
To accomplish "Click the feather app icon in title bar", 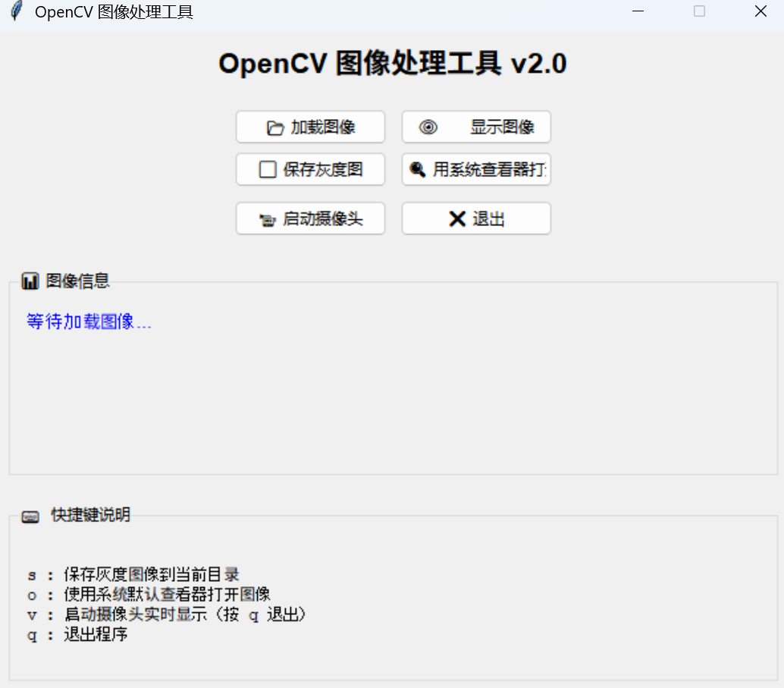I will pos(17,11).
